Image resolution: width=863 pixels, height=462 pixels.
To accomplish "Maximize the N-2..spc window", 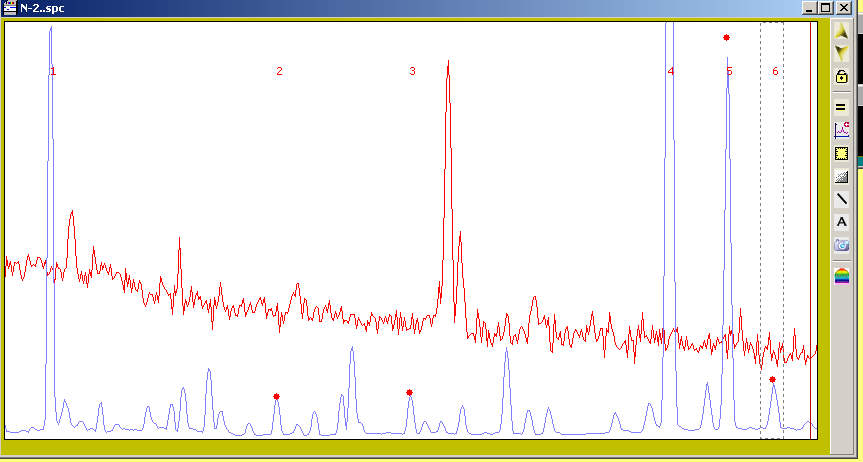I will tap(826, 8).
